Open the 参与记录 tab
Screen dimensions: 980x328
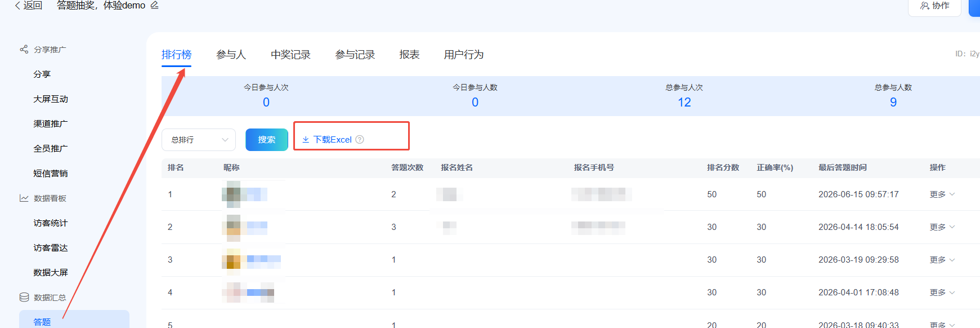355,55
